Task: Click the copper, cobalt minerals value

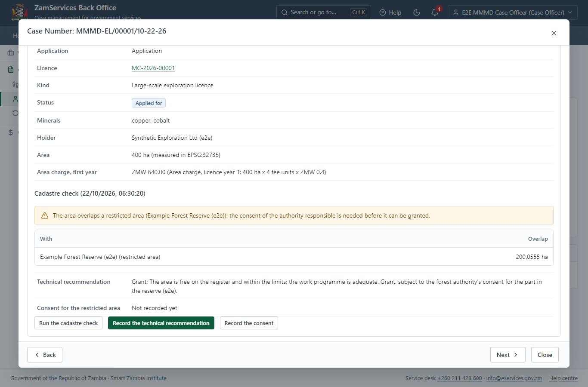Action: point(151,120)
